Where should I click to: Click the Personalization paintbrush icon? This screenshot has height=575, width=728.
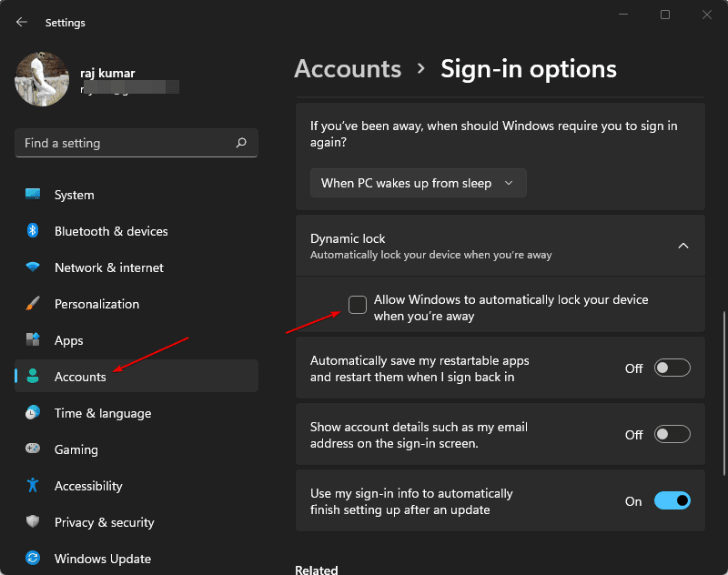pyautogui.click(x=33, y=303)
